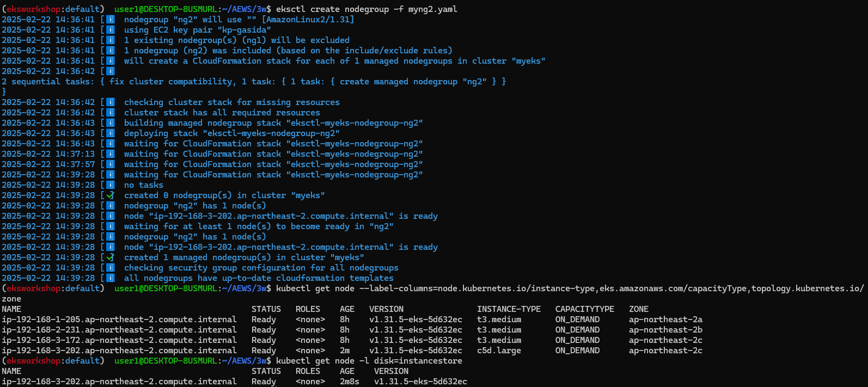Click 'c5d.large' instance type value

499,351
